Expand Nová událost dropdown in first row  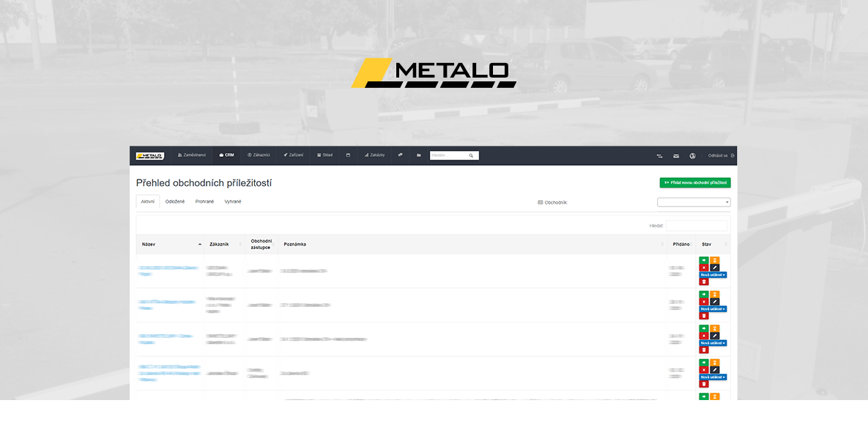point(713,275)
